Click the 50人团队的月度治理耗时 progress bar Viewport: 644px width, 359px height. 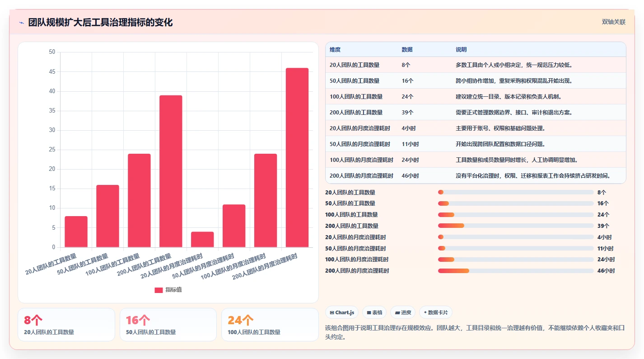click(516, 248)
